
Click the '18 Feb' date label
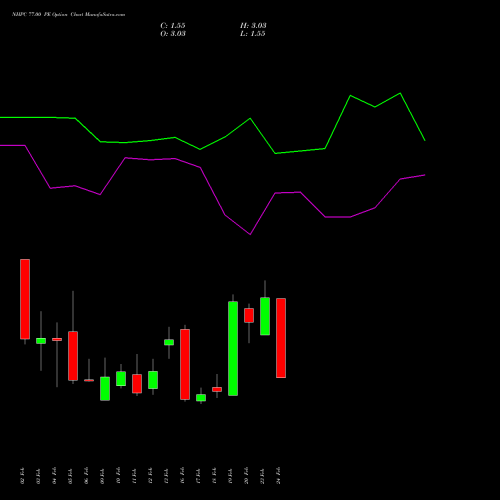point(214,476)
